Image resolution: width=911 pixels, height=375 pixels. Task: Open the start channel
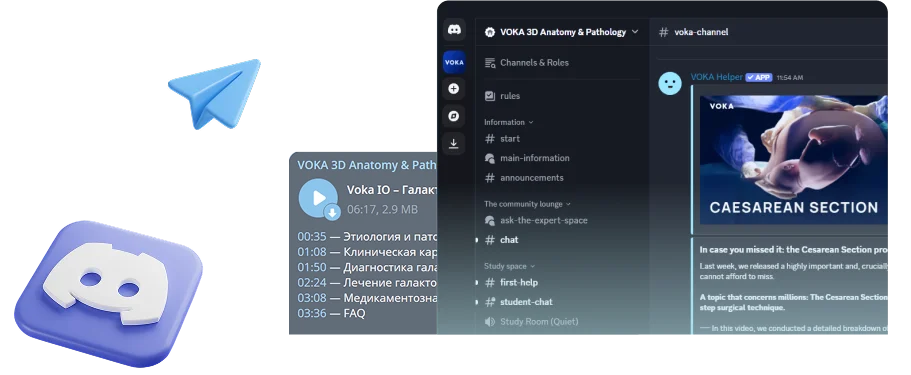[503, 139]
